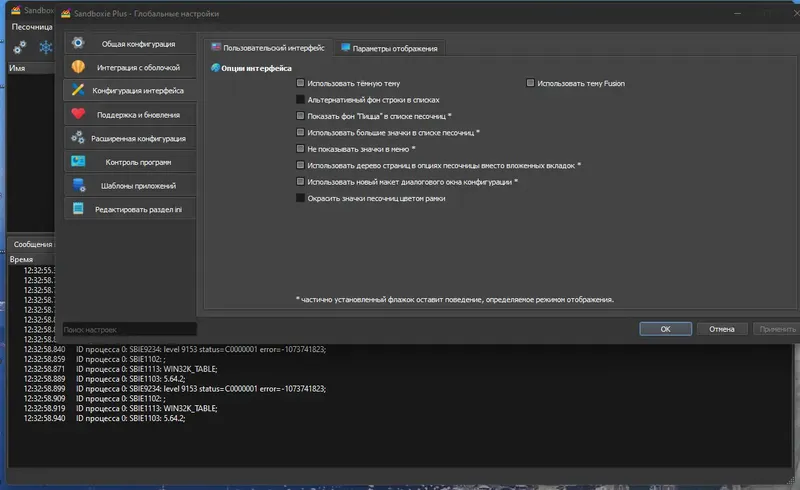Image resolution: width=800 pixels, height=490 pixels.
Task: Switch to Параметры отображения tab
Action: (x=390, y=48)
